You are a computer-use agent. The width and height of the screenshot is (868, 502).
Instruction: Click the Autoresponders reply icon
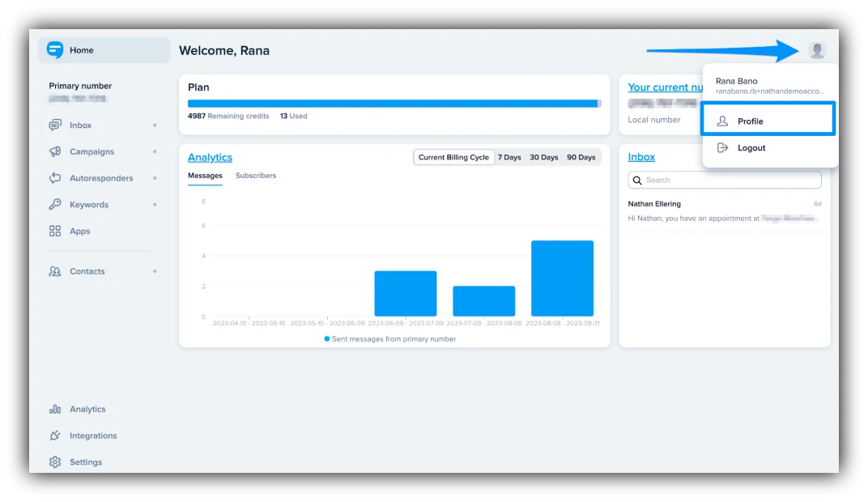[x=55, y=178]
